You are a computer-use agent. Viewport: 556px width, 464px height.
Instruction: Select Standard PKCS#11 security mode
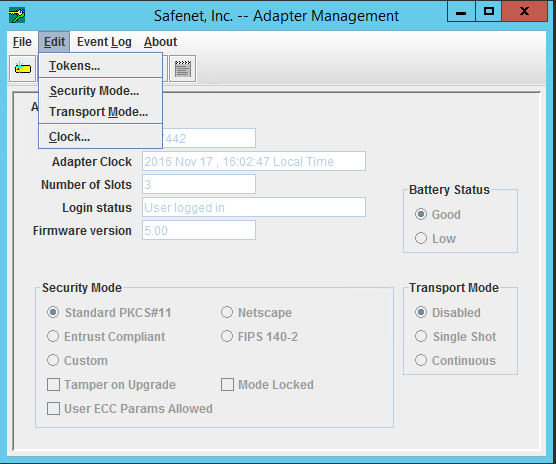(109, 313)
